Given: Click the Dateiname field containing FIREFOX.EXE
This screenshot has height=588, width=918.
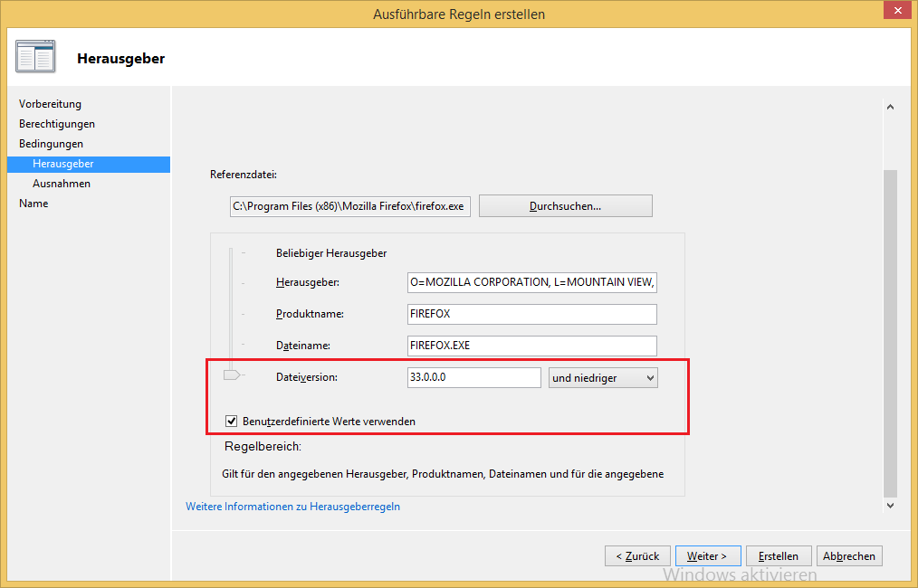Looking at the screenshot, I should (x=532, y=346).
